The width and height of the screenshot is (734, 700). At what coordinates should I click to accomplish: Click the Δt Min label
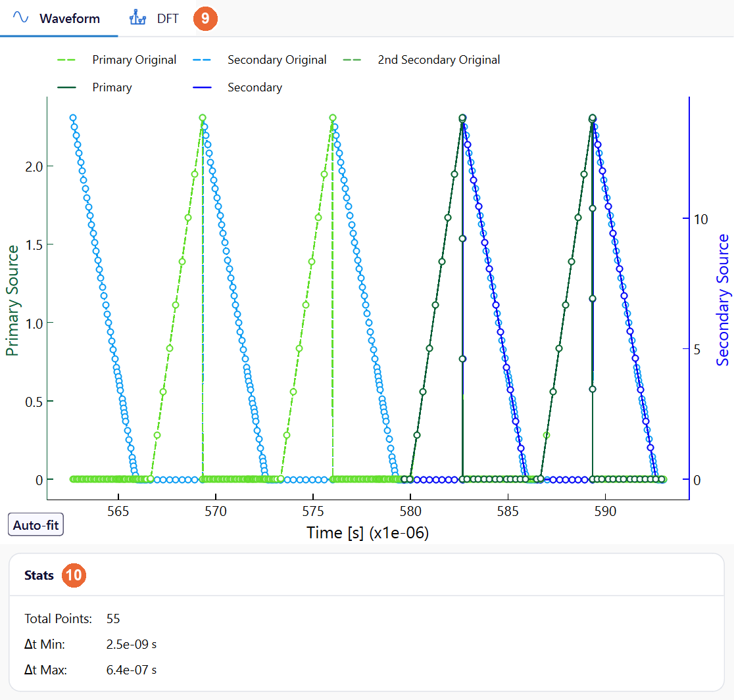[45, 644]
